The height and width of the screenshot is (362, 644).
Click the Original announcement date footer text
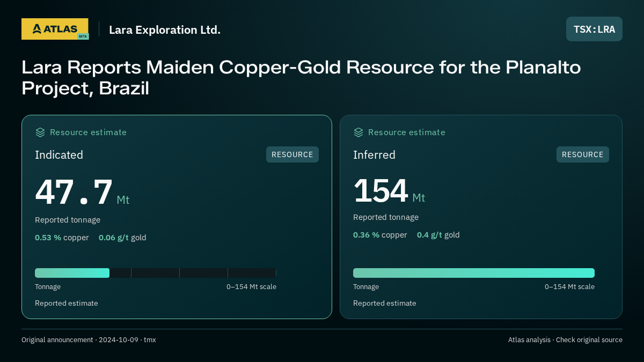click(x=89, y=340)
